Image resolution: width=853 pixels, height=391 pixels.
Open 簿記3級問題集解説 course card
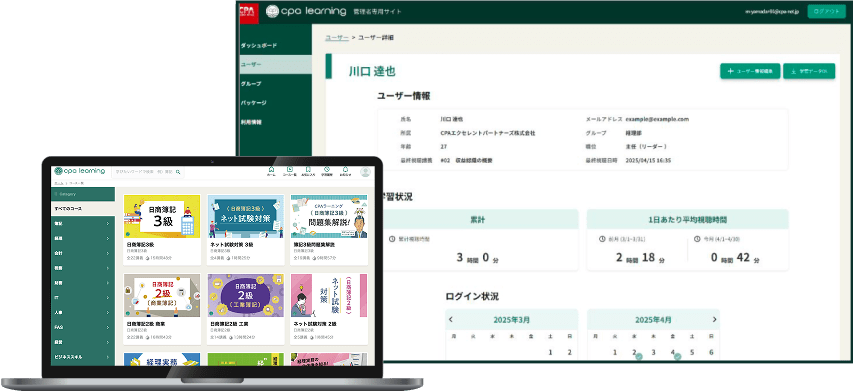pyautogui.click(x=329, y=230)
